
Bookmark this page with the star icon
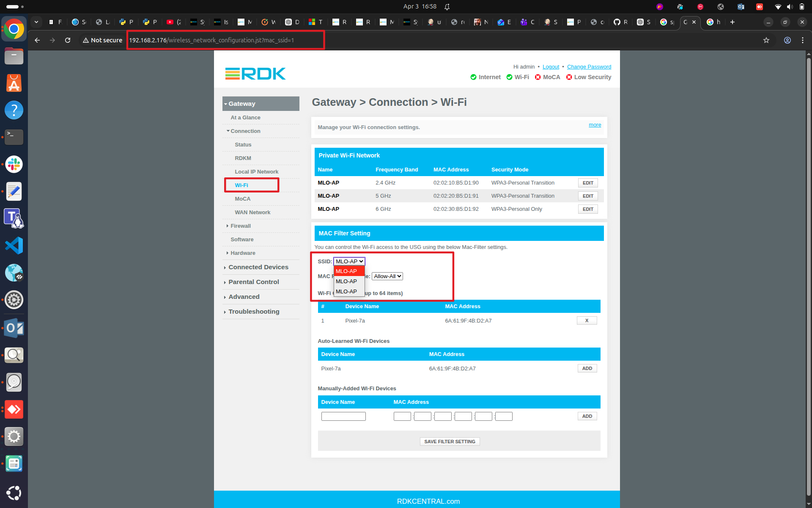766,40
